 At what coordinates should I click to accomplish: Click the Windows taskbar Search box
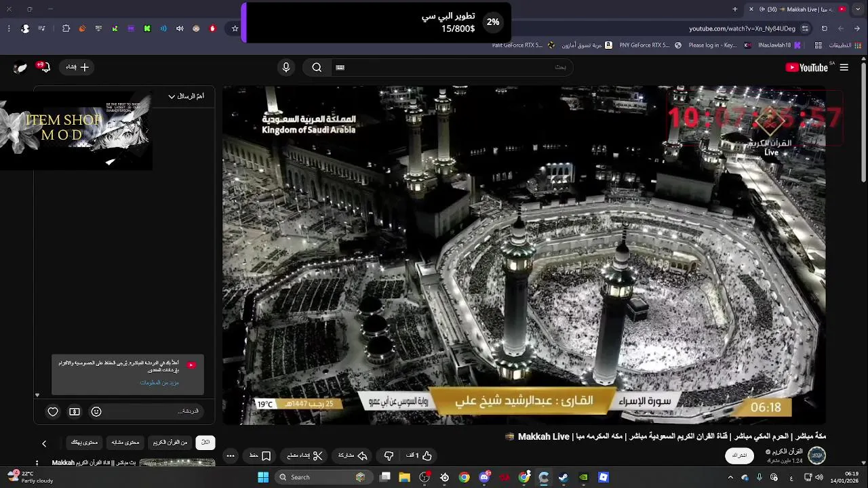pyautogui.click(x=324, y=477)
